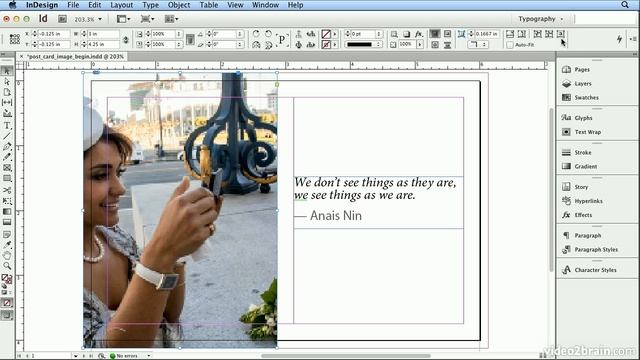This screenshot has width=640, height=360.
Task: Toggle screen mode button at toolbox bottom
Action: [x=7, y=315]
